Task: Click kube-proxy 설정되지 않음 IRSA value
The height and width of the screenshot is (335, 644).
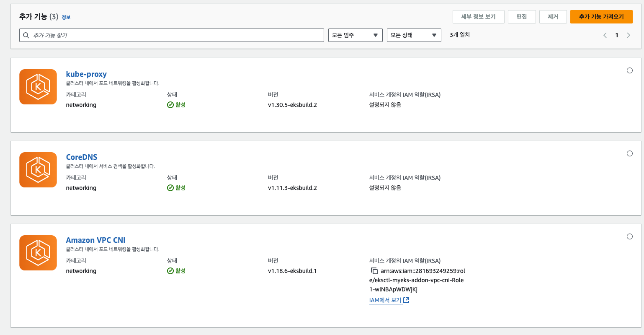Action: (385, 105)
